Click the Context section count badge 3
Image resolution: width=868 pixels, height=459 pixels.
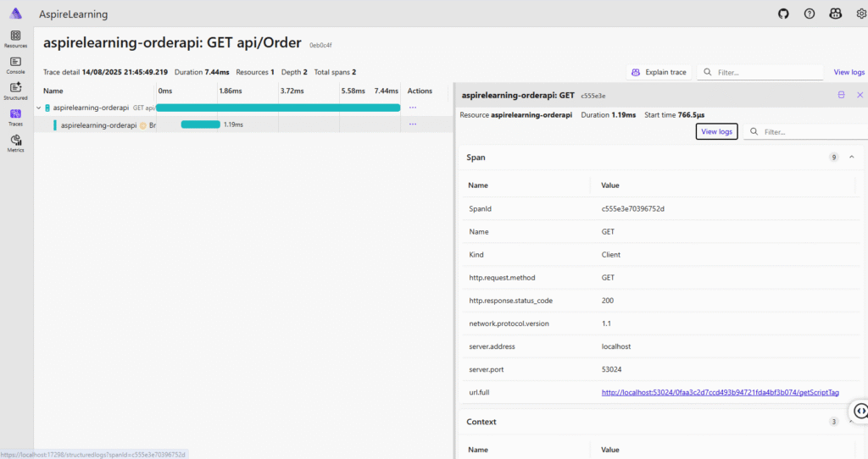click(834, 422)
